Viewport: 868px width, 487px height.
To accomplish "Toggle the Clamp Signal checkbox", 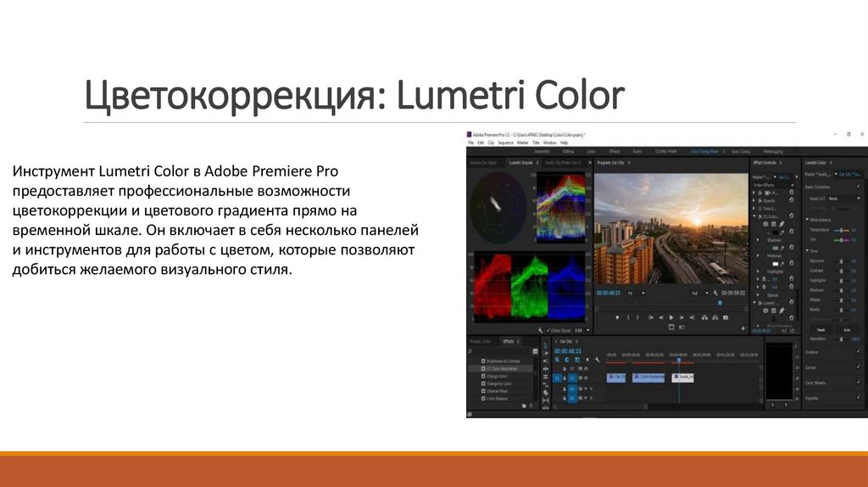I will coord(548,330).
